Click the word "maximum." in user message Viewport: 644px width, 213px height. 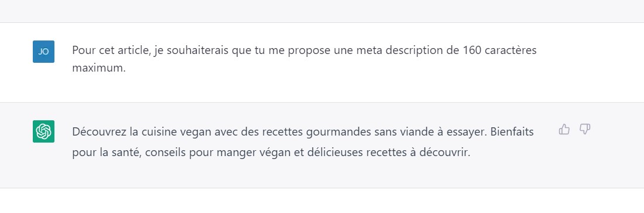coord(98,68)
